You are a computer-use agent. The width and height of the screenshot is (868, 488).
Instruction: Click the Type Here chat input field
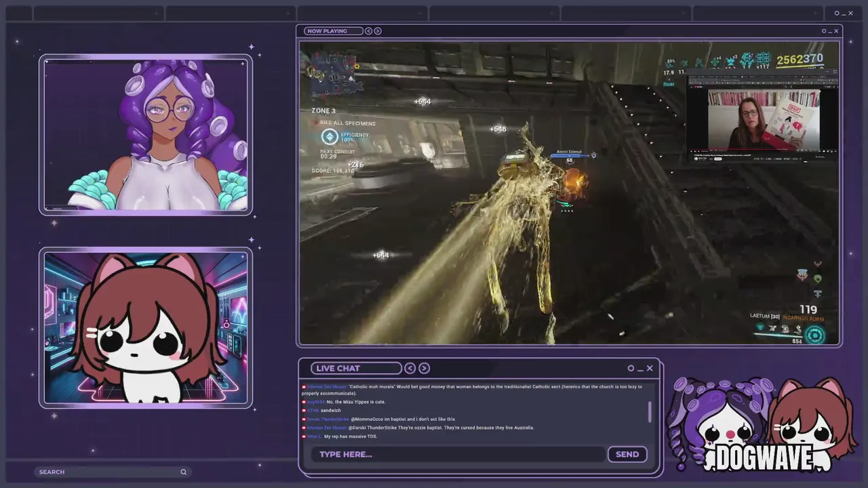(x=458, y=454)
